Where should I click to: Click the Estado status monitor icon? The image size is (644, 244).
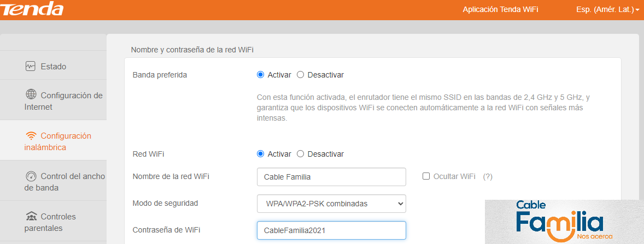click(31, 67)
